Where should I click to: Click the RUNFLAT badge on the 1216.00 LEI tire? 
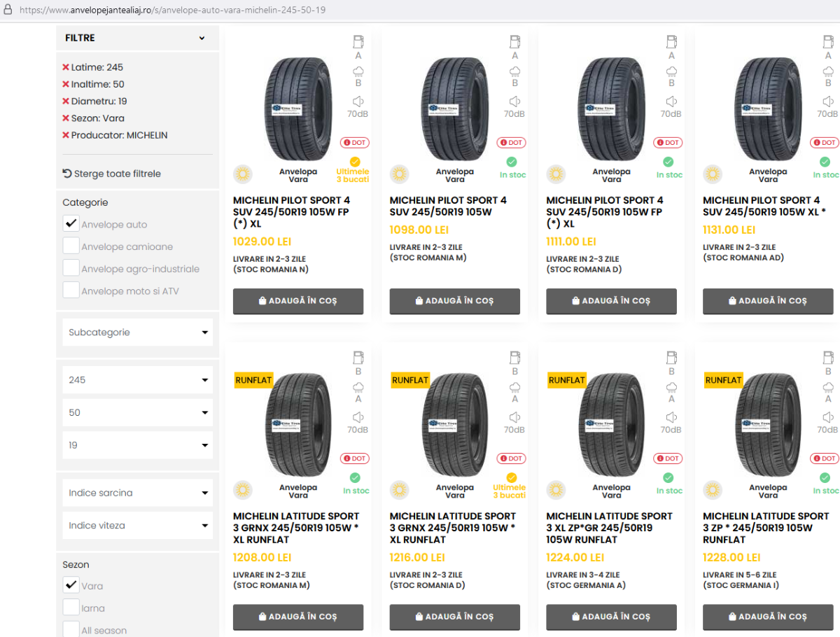(410, 380)
